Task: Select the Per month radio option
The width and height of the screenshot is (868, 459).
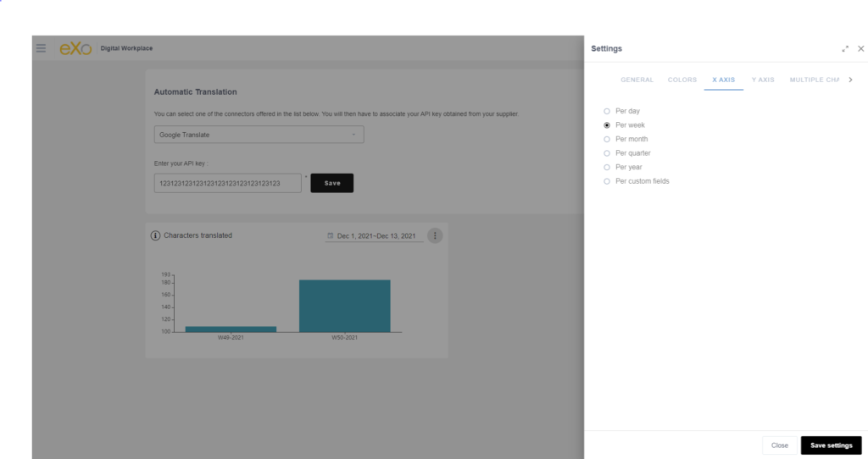Action: tap(607, 139)
